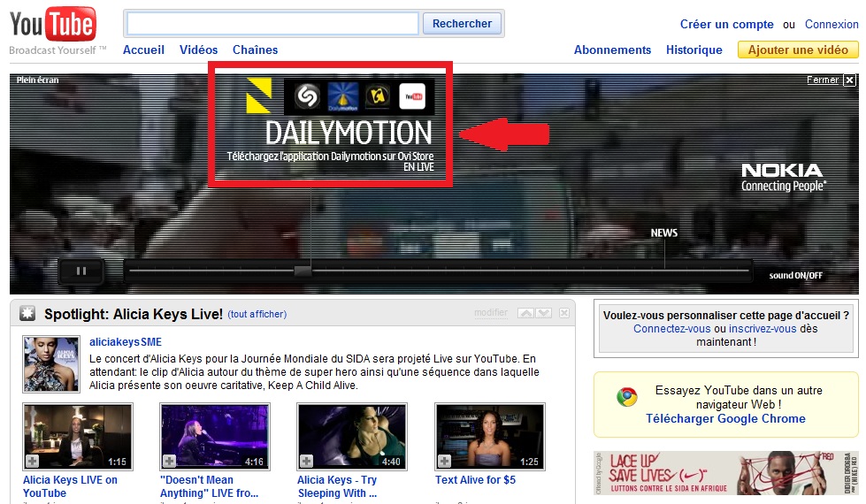Close the Spotlight module
This screenshot has width=866, height=504.
point(563,313)
